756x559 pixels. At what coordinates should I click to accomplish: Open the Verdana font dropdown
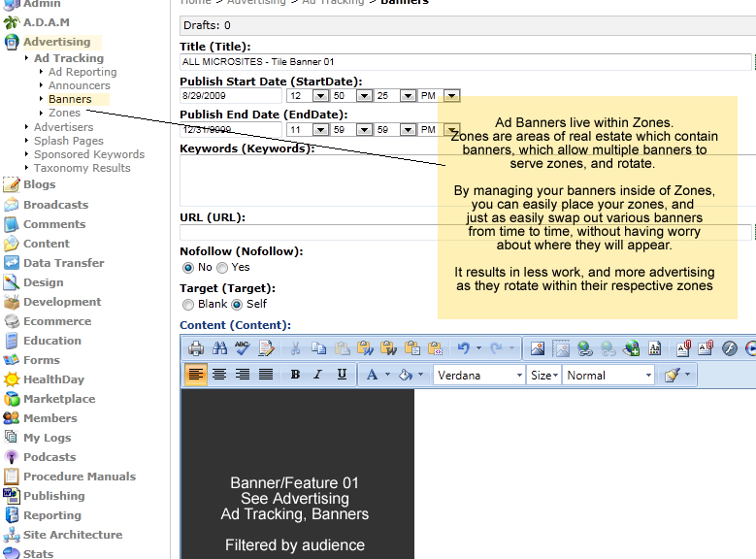pos(479,375)
